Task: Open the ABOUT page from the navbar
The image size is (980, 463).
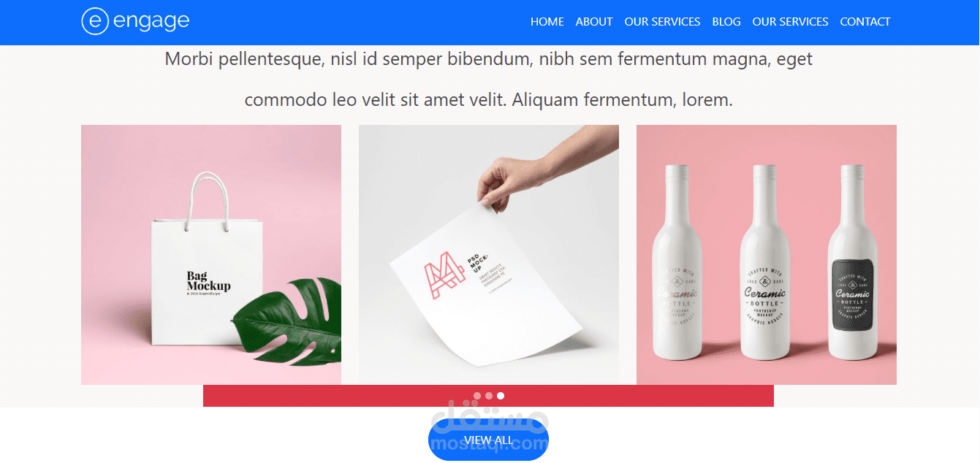Action: [x=594, y=22]
